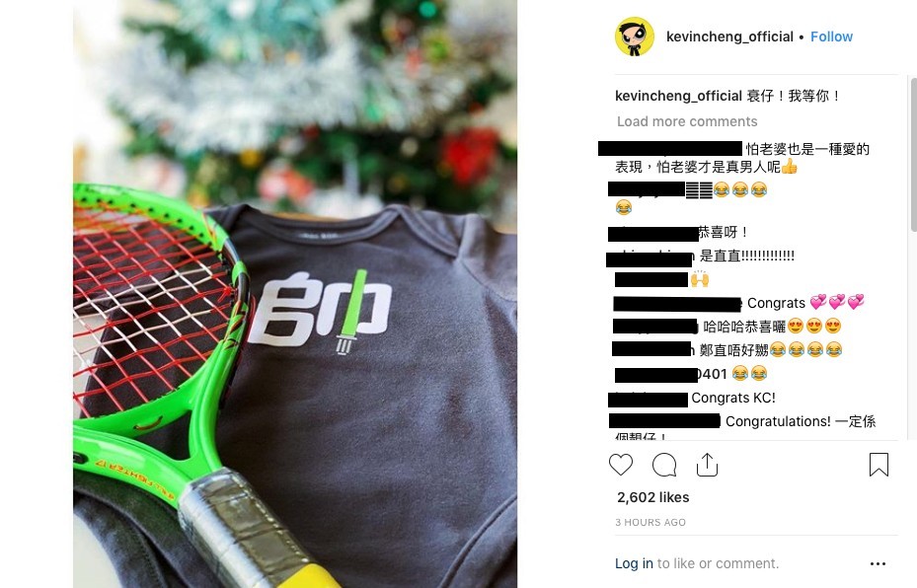Click the heart like icon
Screen dimensions: 917x588
click(621, 465)
